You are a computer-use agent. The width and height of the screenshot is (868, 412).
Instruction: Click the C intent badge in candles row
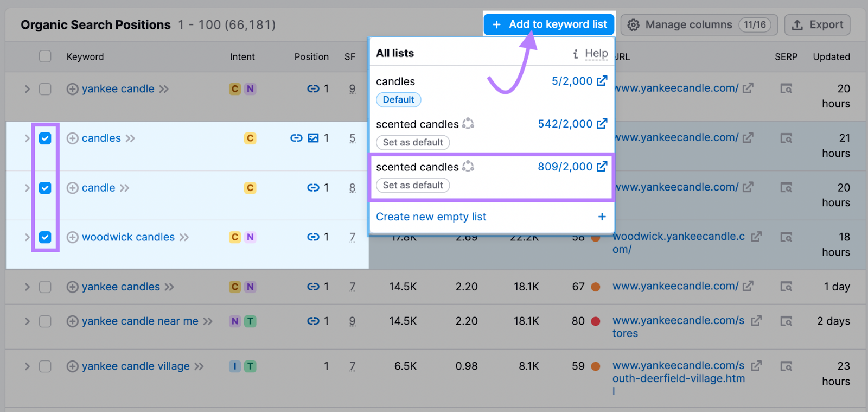250,138
